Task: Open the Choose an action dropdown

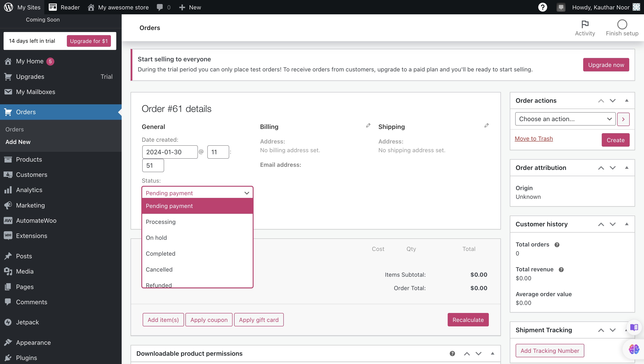Action: point(565,119)
